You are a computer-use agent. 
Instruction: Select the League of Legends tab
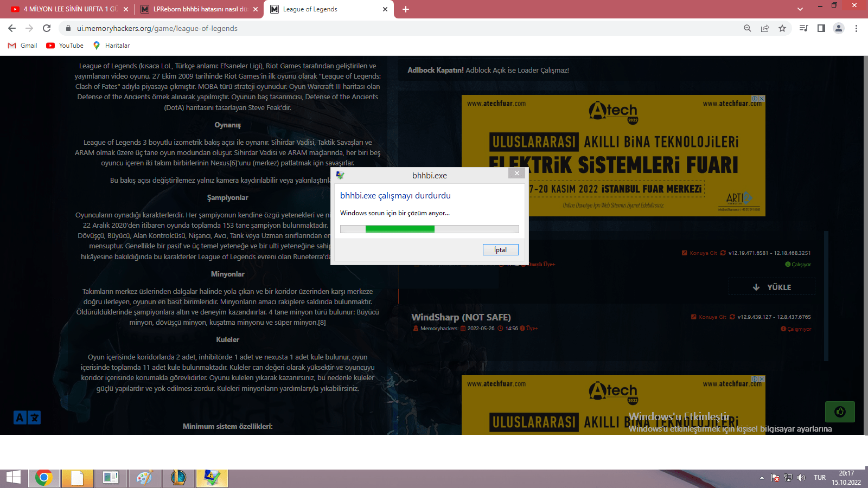[329, 9]
